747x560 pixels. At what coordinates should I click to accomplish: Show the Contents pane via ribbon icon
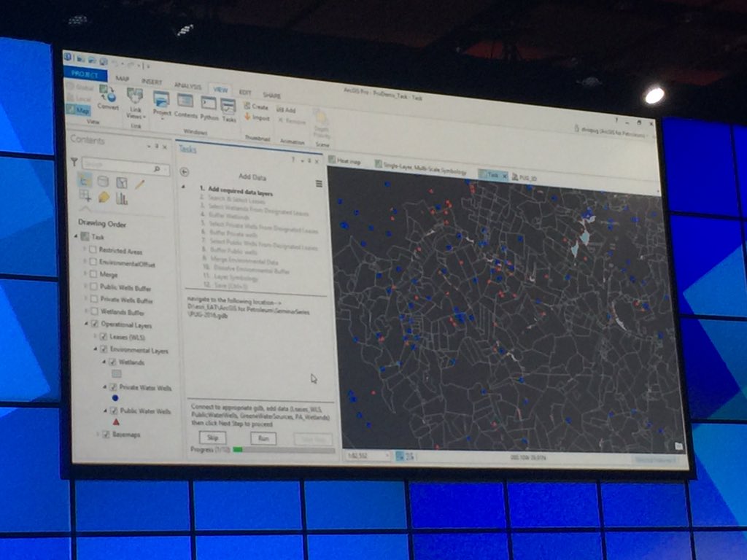click(x=185, y=101)
